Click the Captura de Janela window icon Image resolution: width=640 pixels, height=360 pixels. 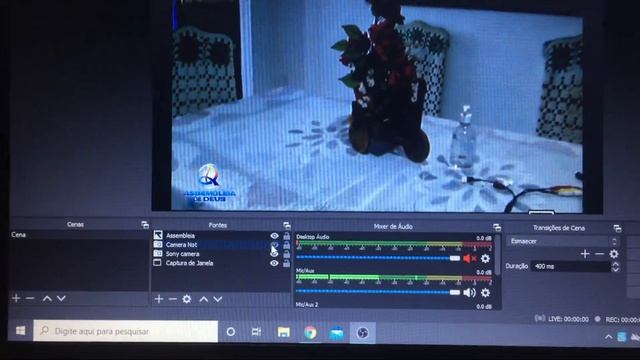tap(157, 262)
